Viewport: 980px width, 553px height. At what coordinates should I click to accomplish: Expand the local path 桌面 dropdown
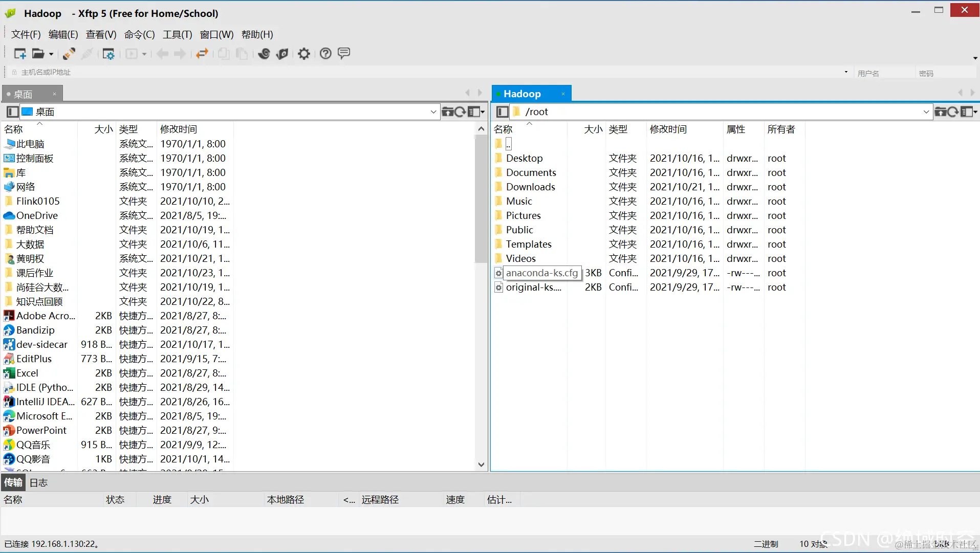coord(433,112)
